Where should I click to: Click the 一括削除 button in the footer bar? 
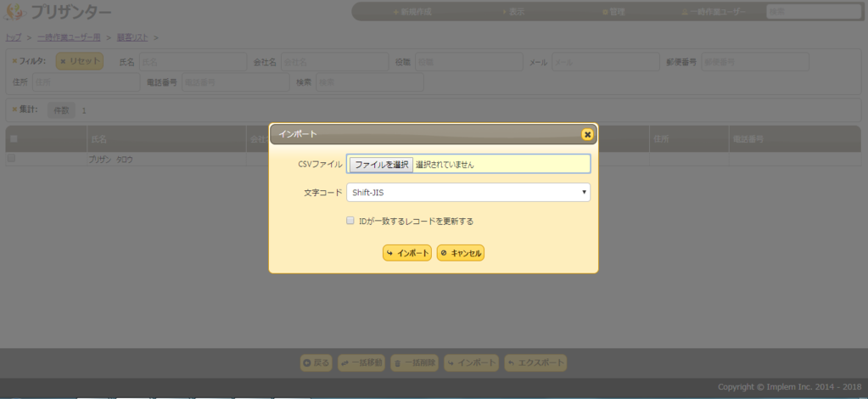point(415,363)
